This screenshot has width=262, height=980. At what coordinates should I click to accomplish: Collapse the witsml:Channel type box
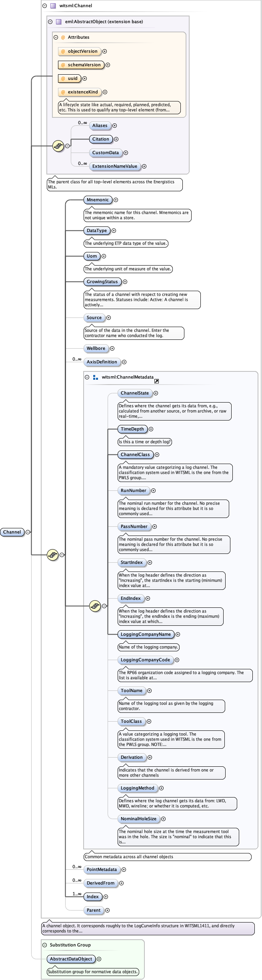pos(44,6)
